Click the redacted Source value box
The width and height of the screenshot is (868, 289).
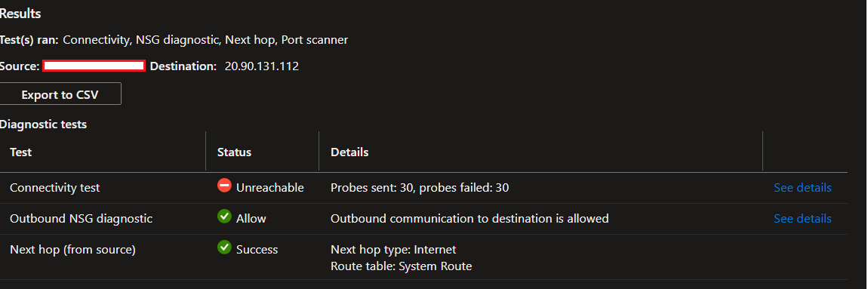tap(94, 66)
